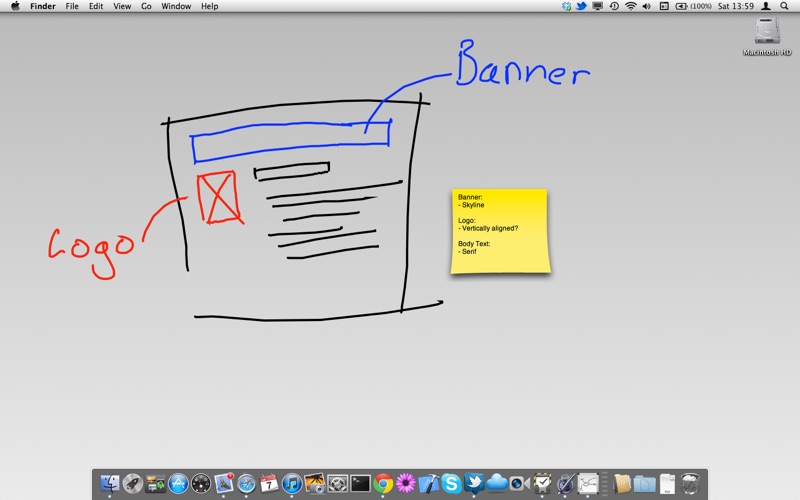Viewport: 800px width, 500px height.
Task: Launch iTunes from the dock
Action: [x=292, y=485]
